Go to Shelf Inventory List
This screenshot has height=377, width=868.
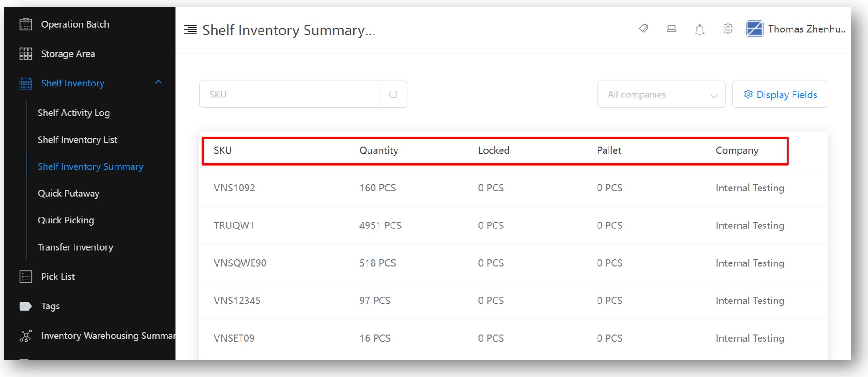[x=77, y=140]
